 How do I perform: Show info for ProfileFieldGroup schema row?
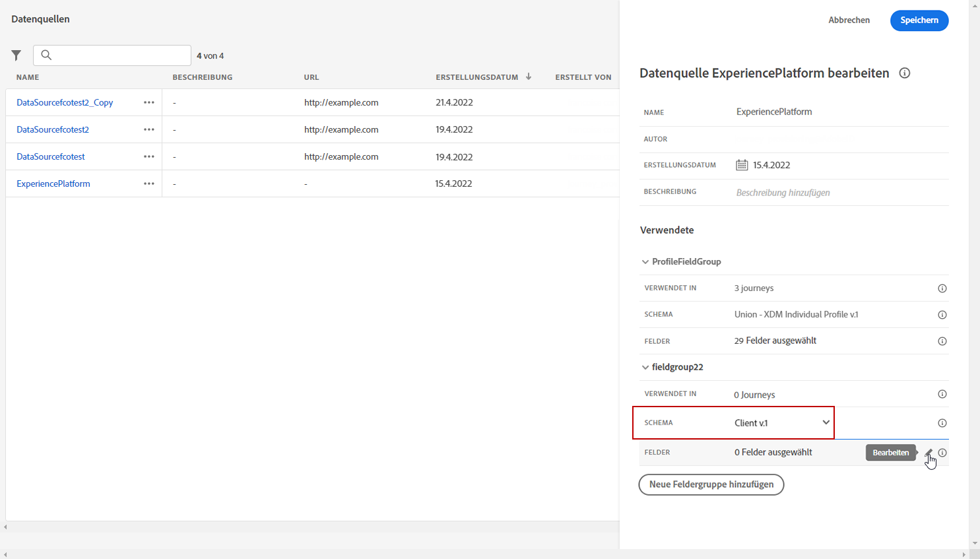[x=942, y=315]
